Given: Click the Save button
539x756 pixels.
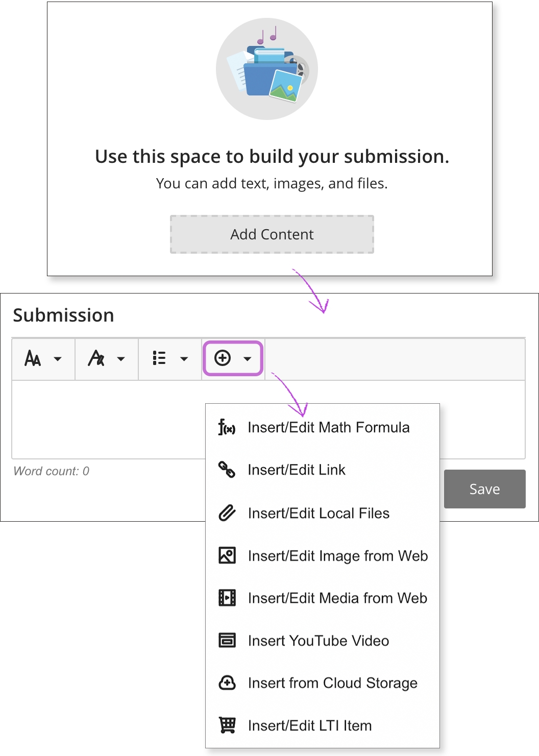Looking at the screenshot, I should (x=484, y=489).
